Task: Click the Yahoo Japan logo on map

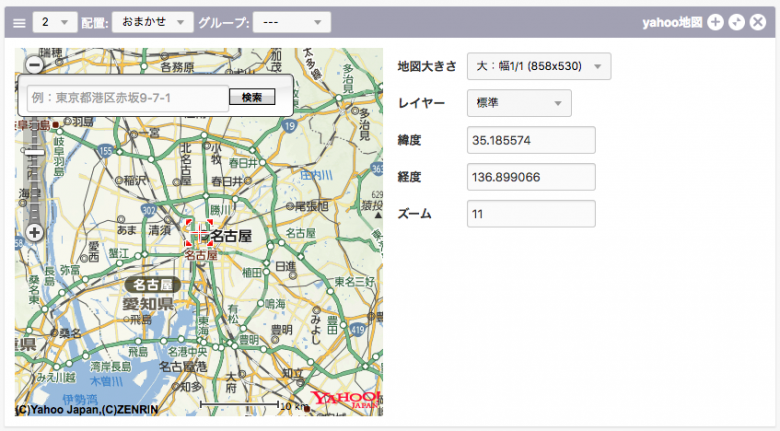Action: pos(345,401)
